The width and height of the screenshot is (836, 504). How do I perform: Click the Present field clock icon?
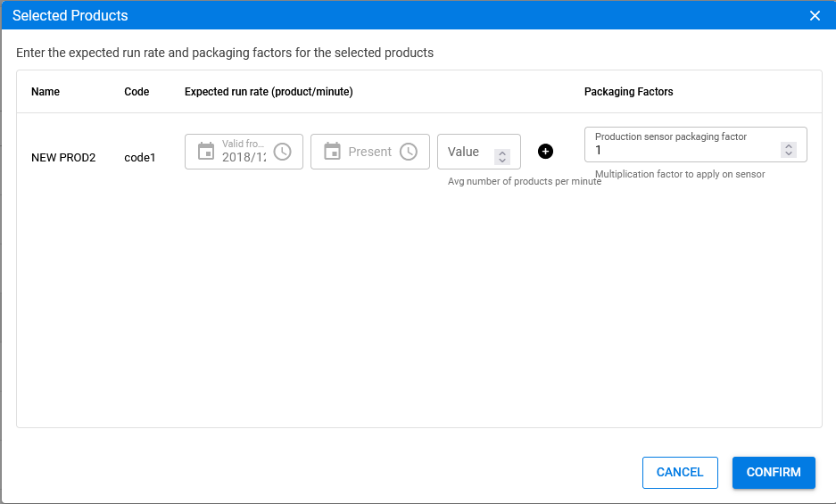pyautogui.click(x=409, y=152)
